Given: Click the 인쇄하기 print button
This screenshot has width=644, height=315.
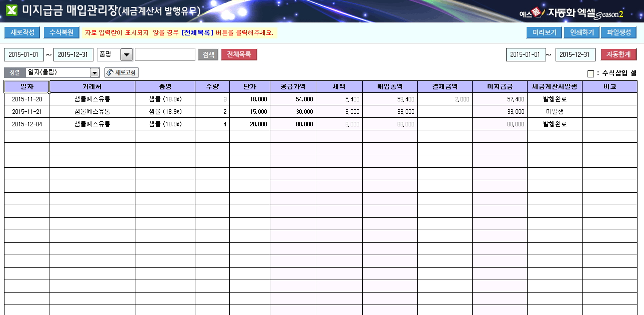Looking at the screenshot, I should tap(582, 33).
